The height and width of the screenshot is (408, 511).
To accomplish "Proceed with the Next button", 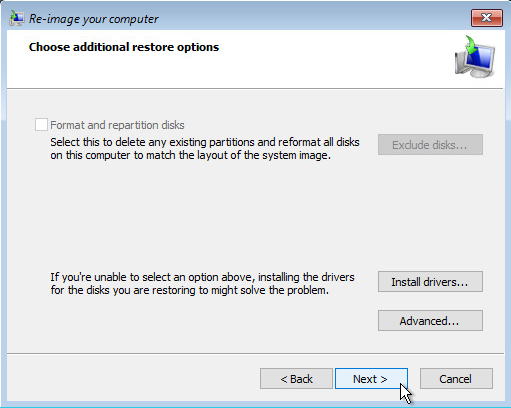I will click(x=371, y=379).
